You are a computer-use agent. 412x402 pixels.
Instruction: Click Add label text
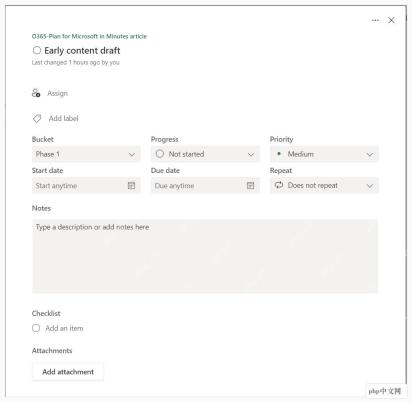(63, 118)
